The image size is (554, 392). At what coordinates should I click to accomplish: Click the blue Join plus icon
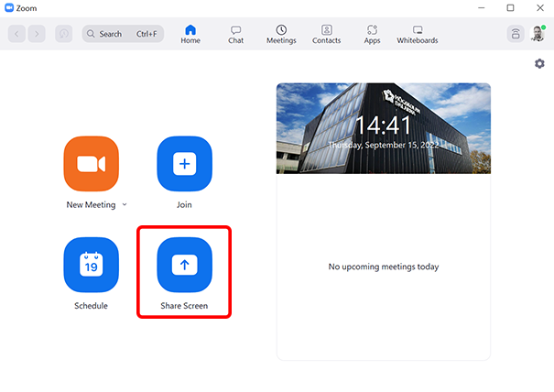[x=184, y=164]
